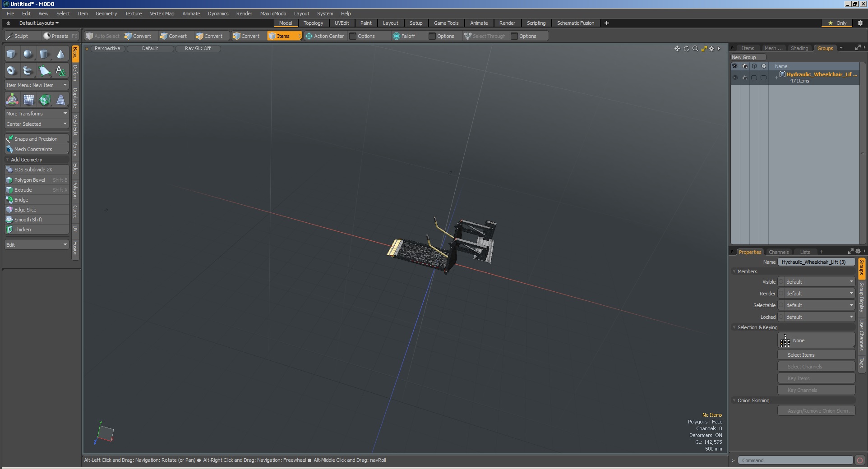Switch to the Topology layout tab
Image resolution: width=868 pixels, height=469 pixels.
click(313, 23)
